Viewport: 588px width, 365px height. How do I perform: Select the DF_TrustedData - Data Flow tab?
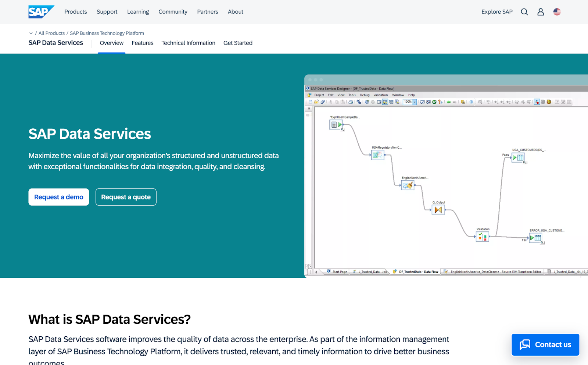(416, 272)
